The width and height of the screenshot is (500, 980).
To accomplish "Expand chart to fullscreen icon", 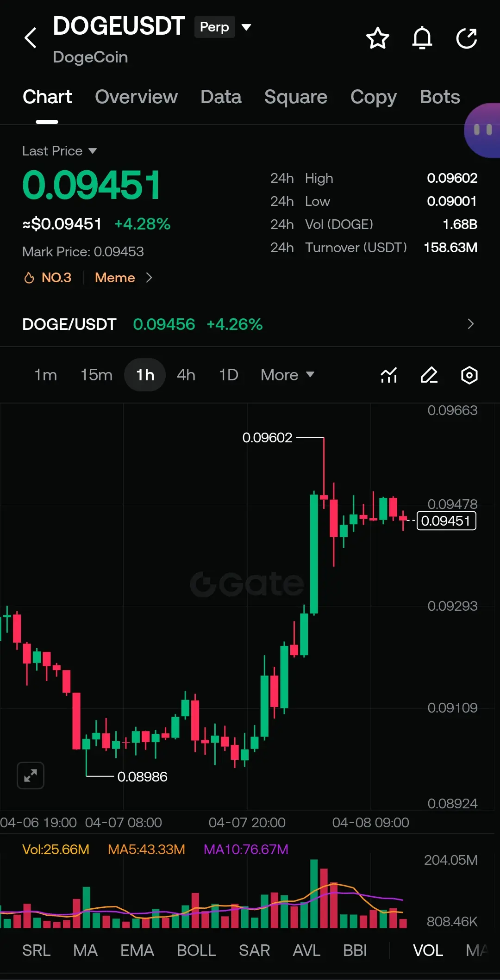I will (31, 775).
